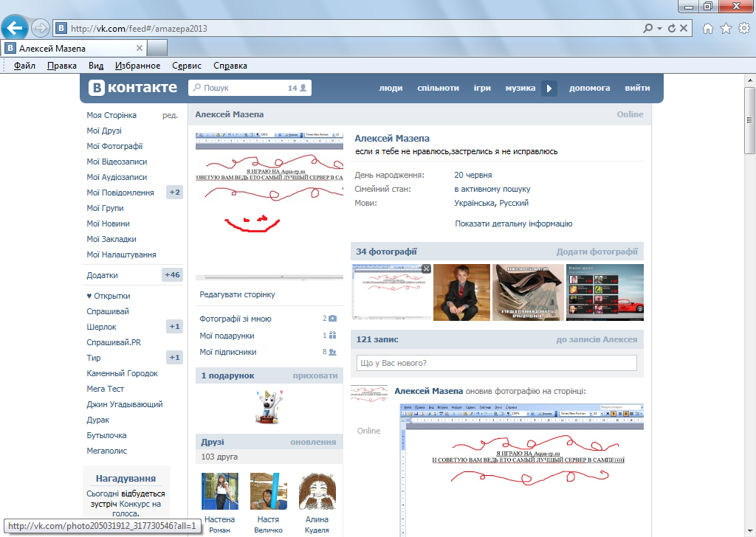Click the browser Forward arrow button
Screen dimensions: 756x537
pos(41,28)
